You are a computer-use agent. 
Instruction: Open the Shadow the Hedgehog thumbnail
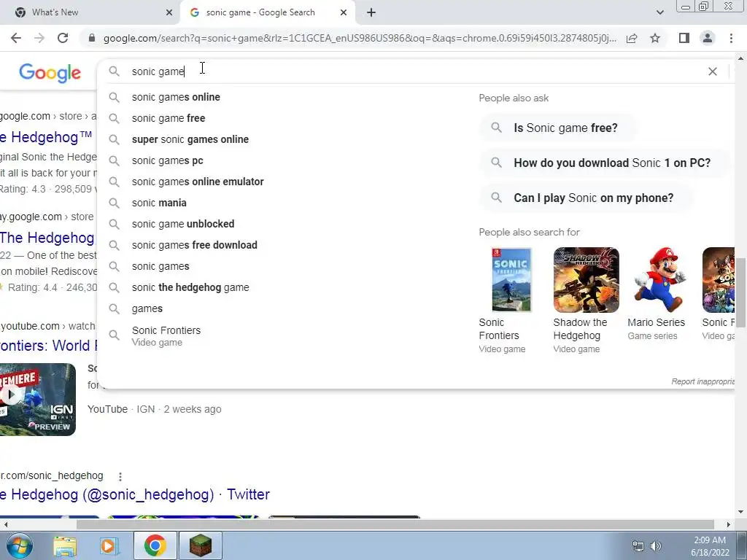[x=587, y=280]
